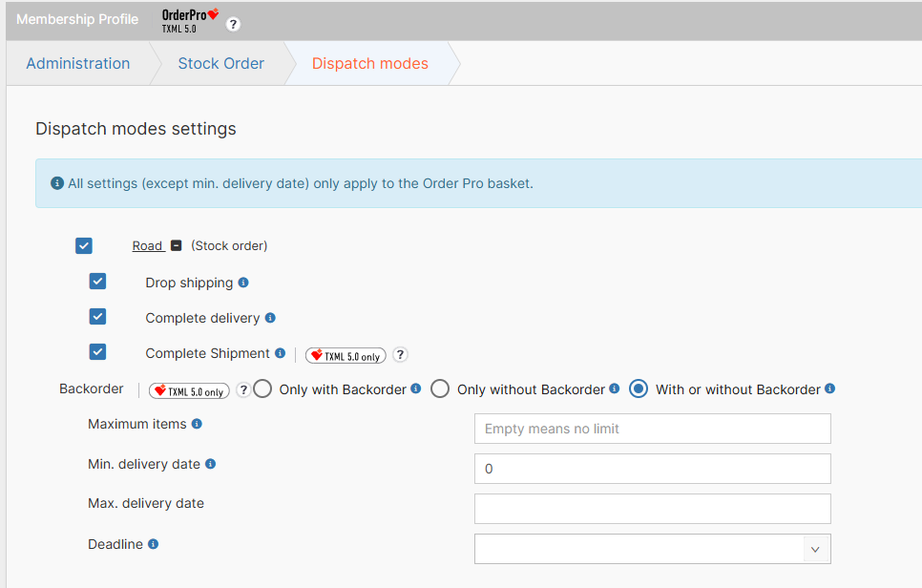The height and width of the screenshot is (588, 922).
Task: Click info icon beside Complete Shipment
Action: click(x=280, y=353)
